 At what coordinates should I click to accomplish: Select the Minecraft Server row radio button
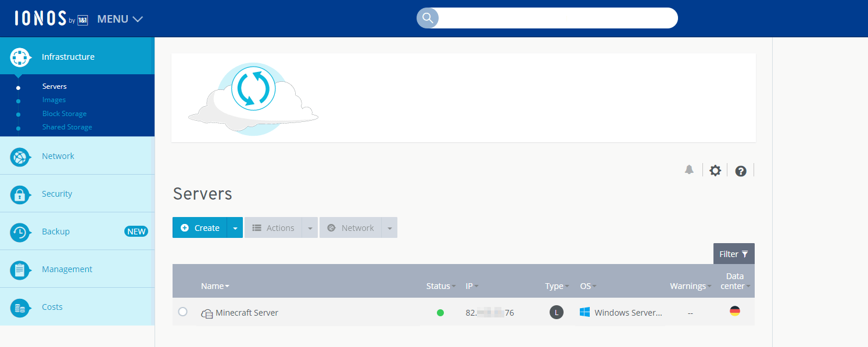183,312
